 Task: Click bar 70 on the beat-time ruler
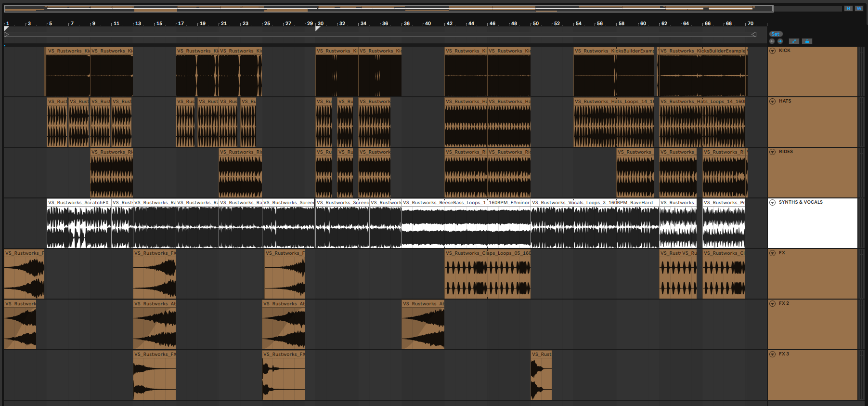point(751,24)
